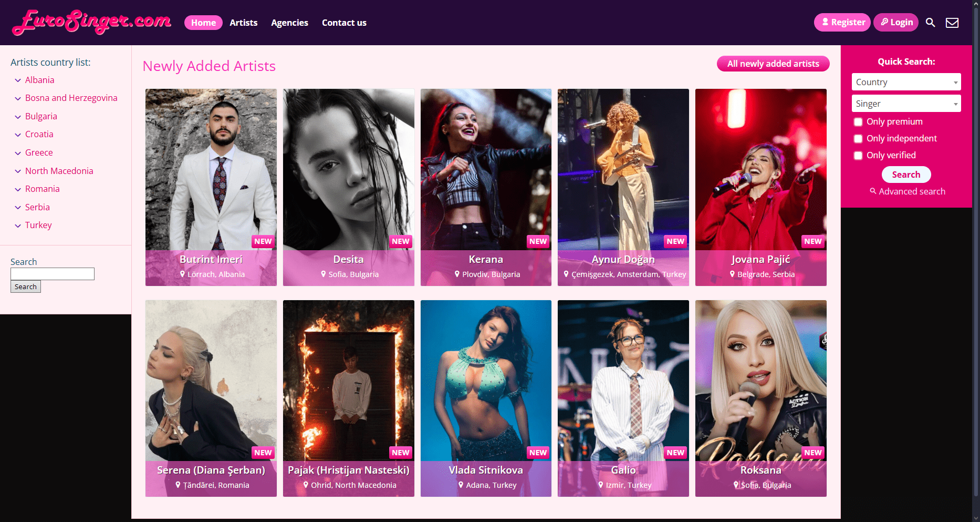This screenshot has width=980, height=522.
Task: Click the Register button
Action: (x=842, y=22)
